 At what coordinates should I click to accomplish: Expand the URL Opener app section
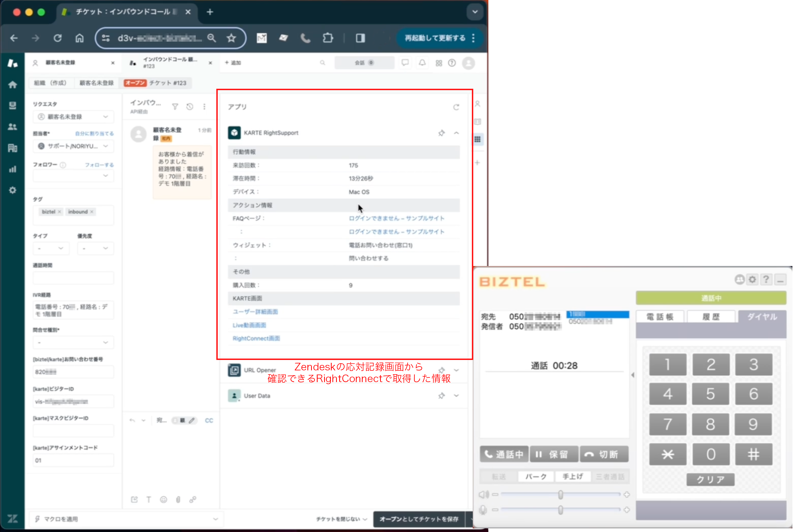[456, 370]
